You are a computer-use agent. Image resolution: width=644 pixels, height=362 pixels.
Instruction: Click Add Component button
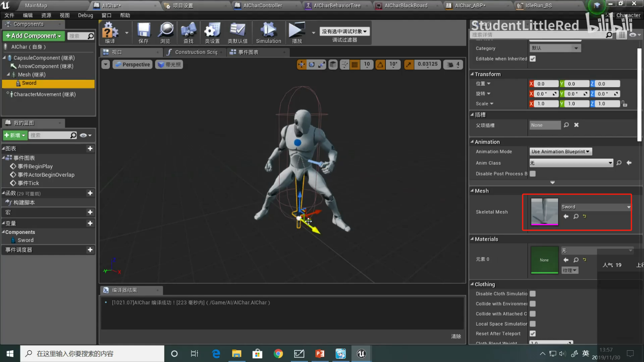pos(34,36)
